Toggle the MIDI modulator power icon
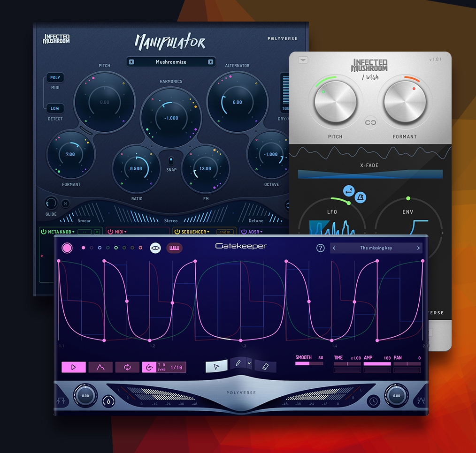The image size is (476, 453). coord(110,232)
